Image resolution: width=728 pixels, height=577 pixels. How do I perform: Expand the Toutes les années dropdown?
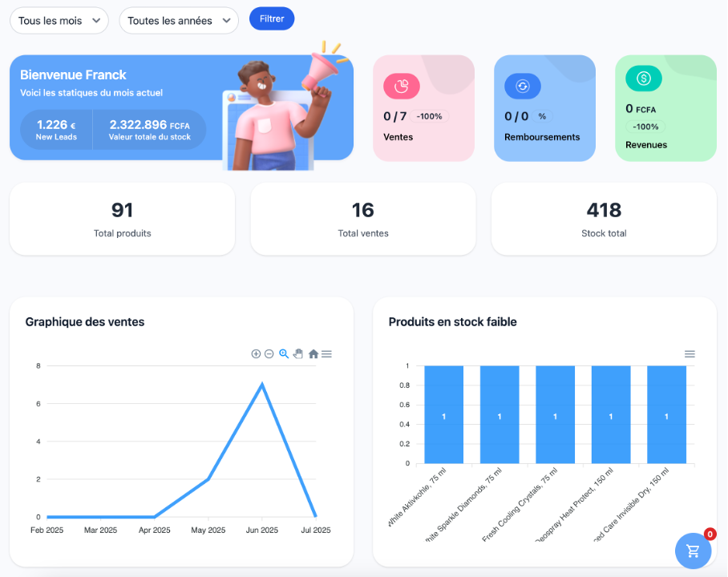[178, 21]
